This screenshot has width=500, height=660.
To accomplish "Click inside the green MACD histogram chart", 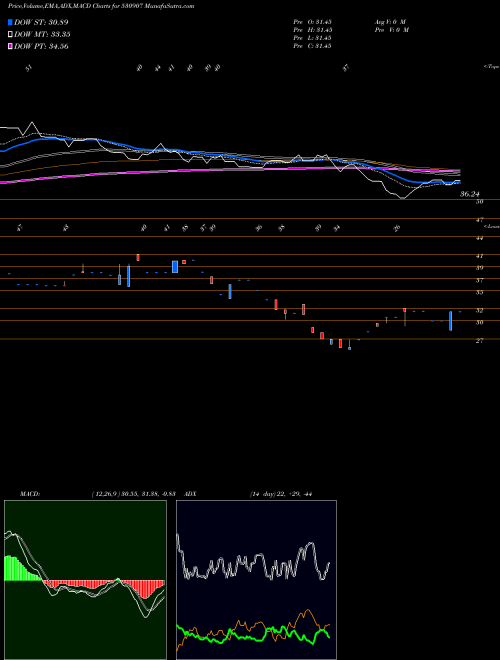I will pyautogui.click(x=85, y=580).
